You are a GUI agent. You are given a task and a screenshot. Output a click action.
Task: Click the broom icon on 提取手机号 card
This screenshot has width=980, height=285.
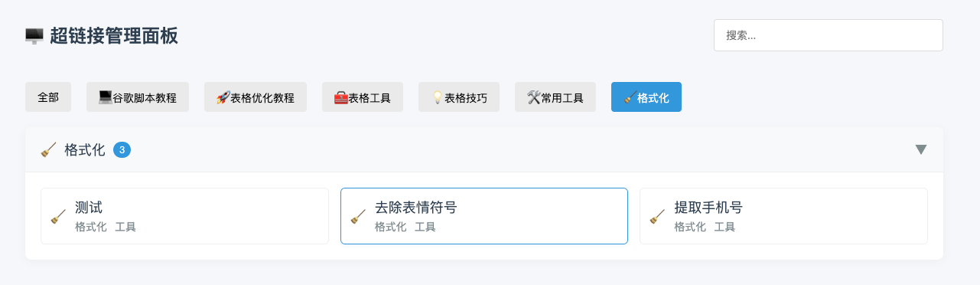pos(657,216)
